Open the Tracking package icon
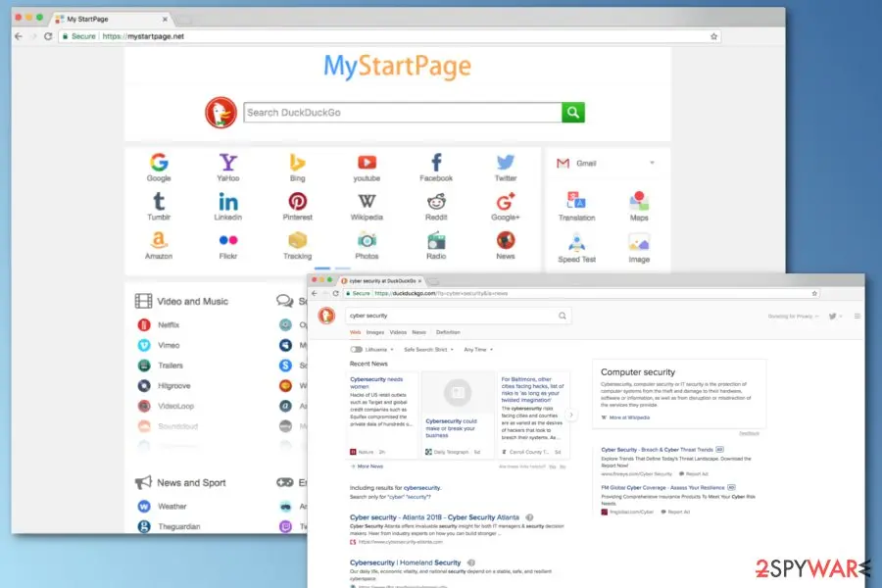Image resolution: width=882 pixels, height=588 pixels. point(297,240)
